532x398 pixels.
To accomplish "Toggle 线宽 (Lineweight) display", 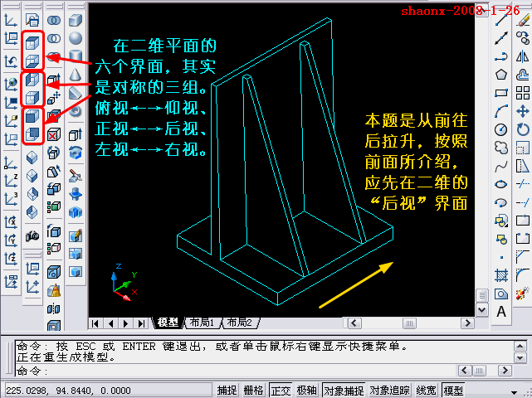I will [426, 390].
